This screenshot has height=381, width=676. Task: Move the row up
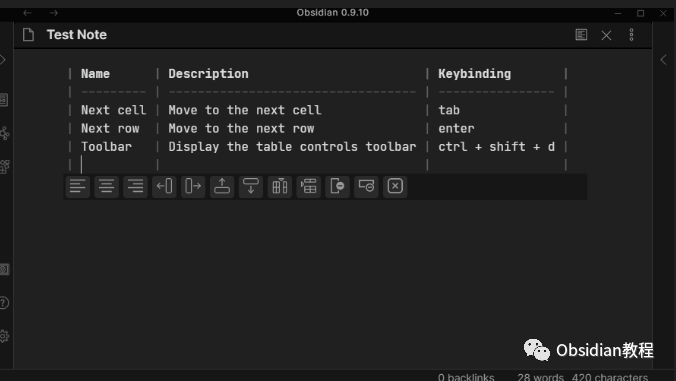tap(222, 186)
